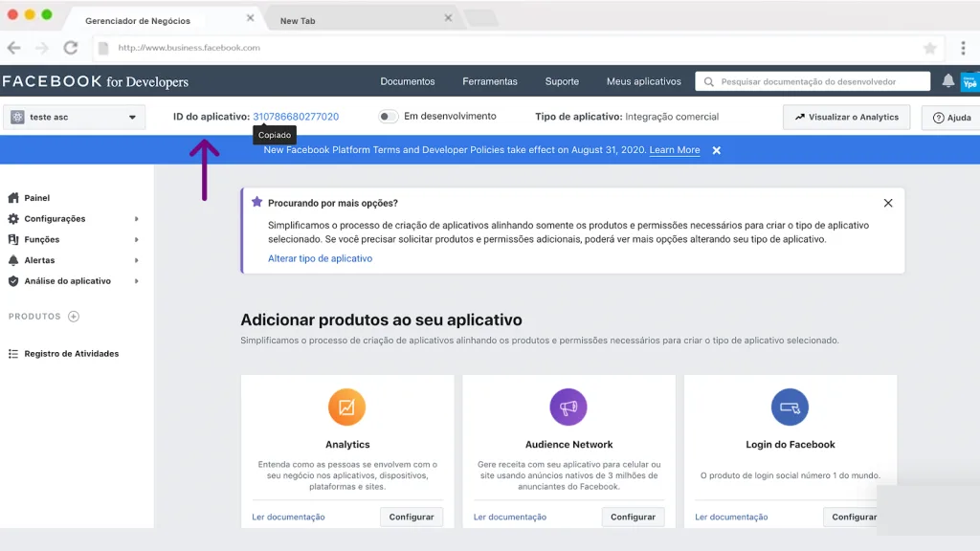
Task: Expand the Configurações submenu arrow
Action: 136,219
